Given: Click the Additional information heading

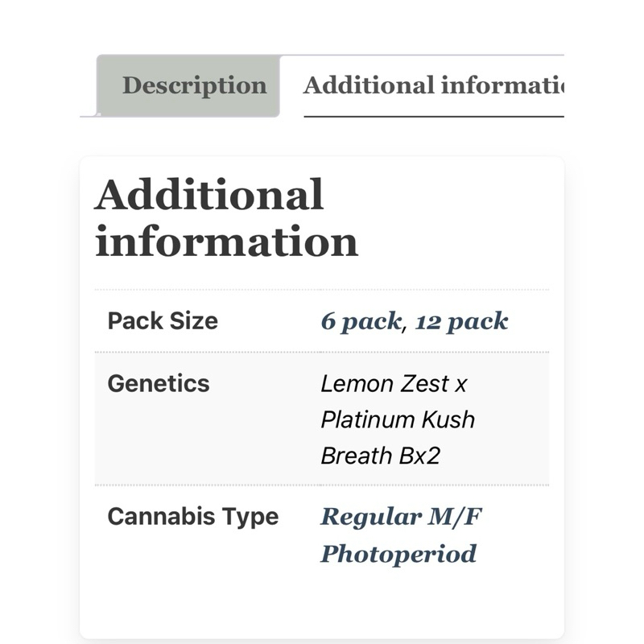Looking at the screenshot, I should [x=226, y=217].
